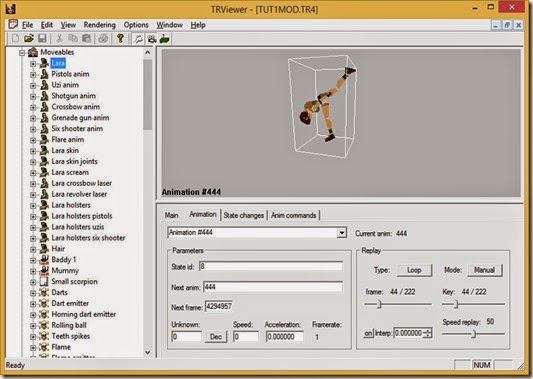
Task: Click the Dec button next to Unknown
Action: 216,337
